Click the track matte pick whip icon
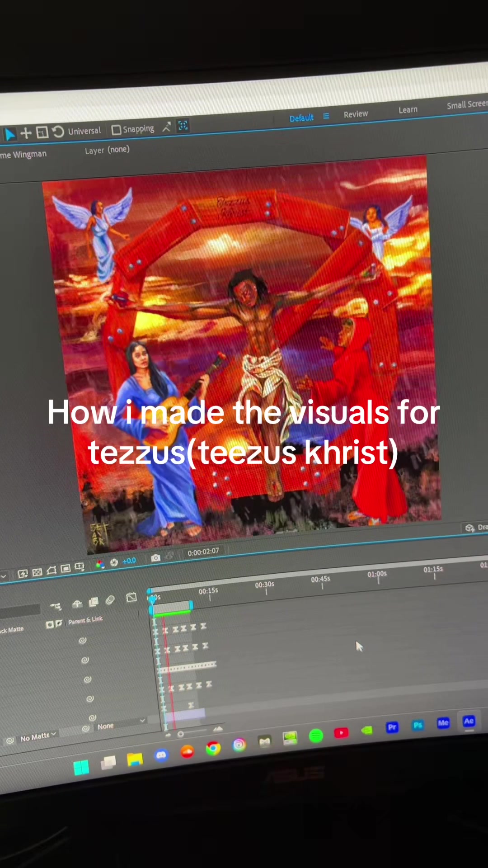Image resolution: width=488 pixels, height=868 pixels. (9, 741)
